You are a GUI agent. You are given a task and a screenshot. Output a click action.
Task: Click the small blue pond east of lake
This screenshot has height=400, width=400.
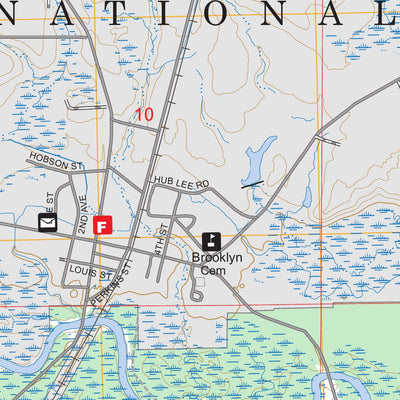307,197
